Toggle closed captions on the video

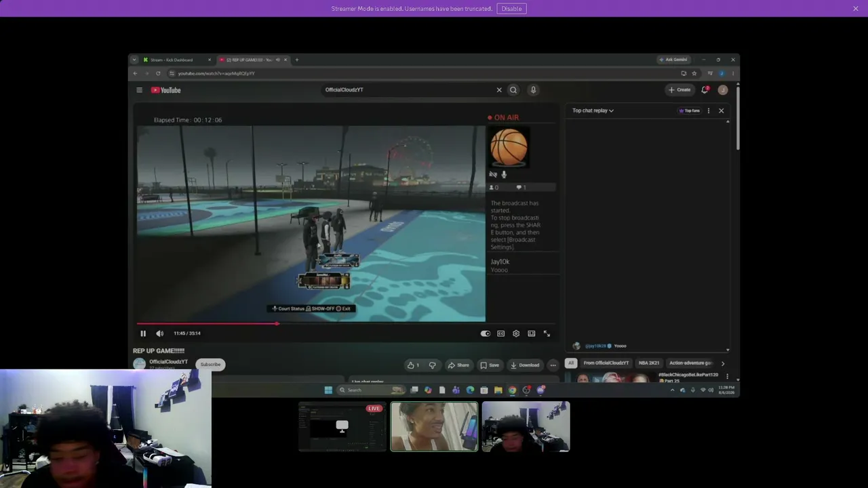click(x=501, y=333)
